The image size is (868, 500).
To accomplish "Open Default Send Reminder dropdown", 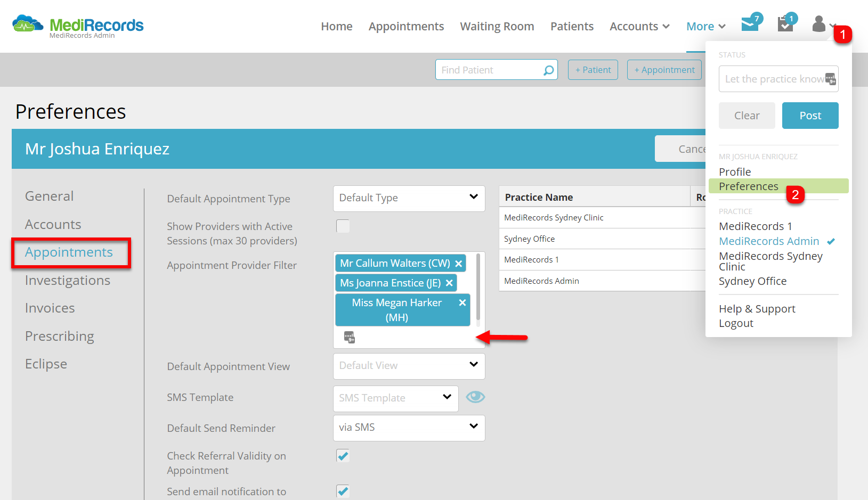I will (x=409, y=428).
